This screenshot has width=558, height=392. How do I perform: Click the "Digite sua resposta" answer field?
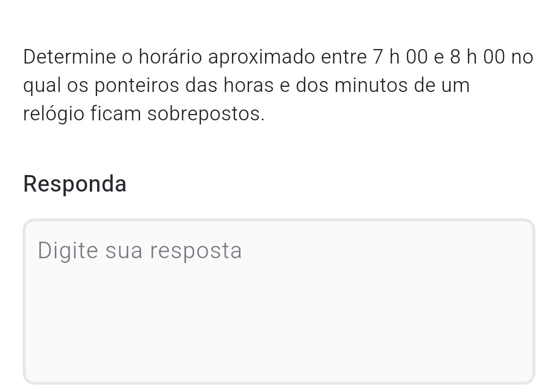coord(279,301)
